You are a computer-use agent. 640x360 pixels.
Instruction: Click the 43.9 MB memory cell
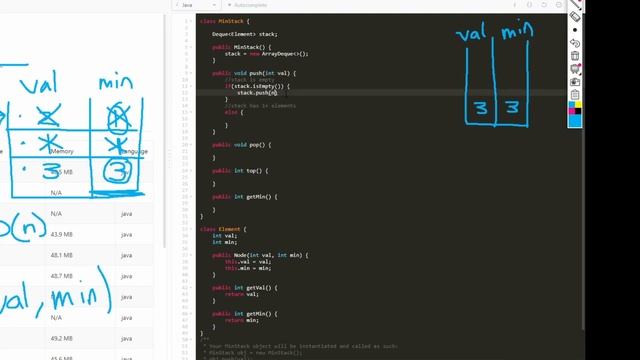click(62, 234)
